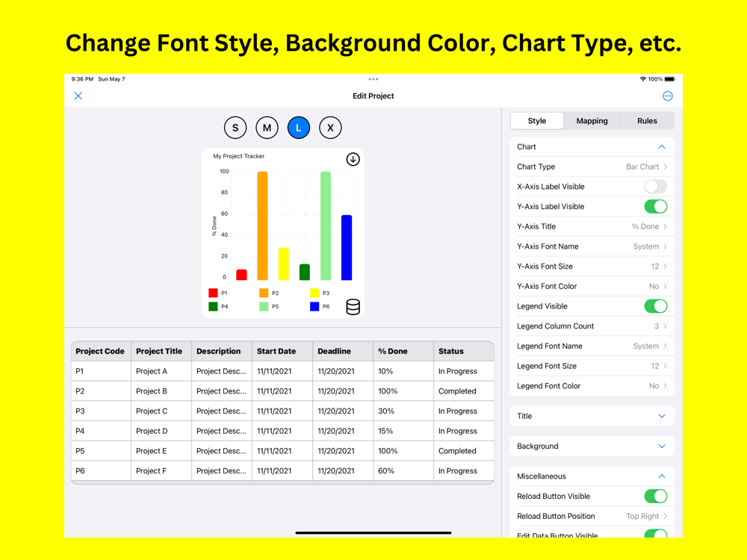Click the tall orange bar in chart

coord(262,225)
